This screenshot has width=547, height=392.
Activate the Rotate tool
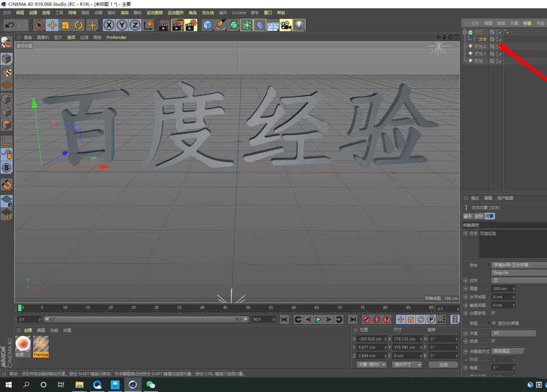click(x=78, y=25)
